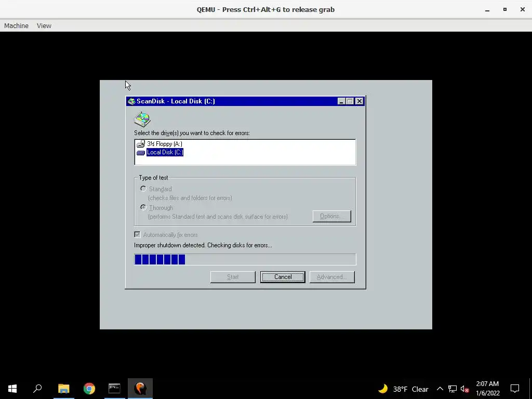Screen dimensions: 532x399
Task: Launch Chrome from the taskbar
Action: coord(89,389)
